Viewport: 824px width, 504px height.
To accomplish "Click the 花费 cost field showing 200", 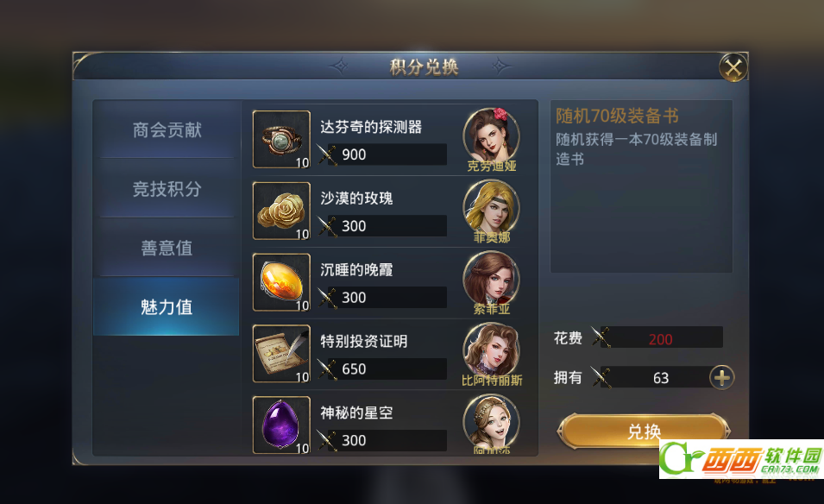I will pyautogui.click(x=661, y=337).
